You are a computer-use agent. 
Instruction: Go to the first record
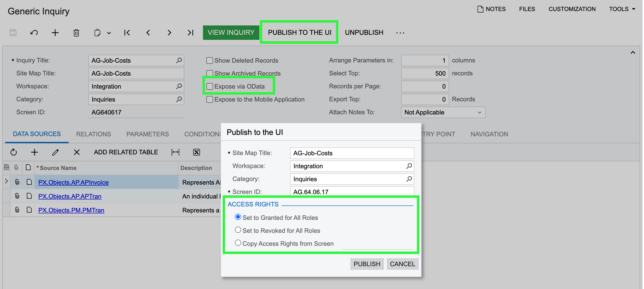(127, 32)
